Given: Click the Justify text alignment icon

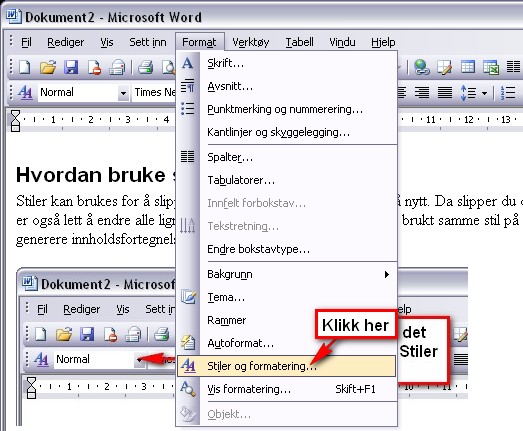Looking at the screenshot, I should (x=445, y=92).
